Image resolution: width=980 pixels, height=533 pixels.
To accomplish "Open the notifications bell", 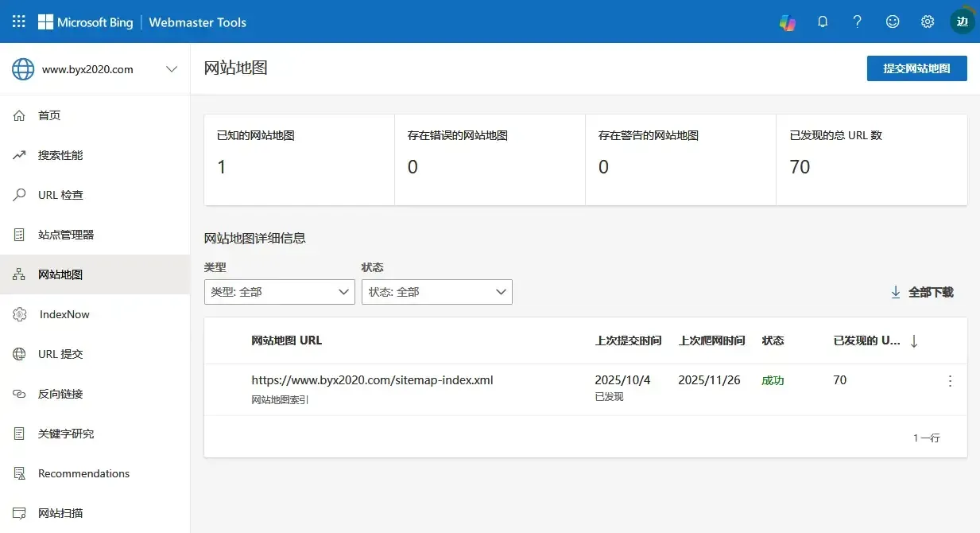I will pyautogui.click(x=823, y=22).
